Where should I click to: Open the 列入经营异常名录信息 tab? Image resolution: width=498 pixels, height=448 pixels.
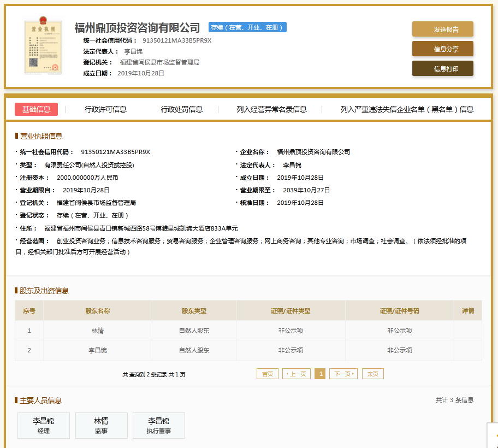[x=271, y=109]
